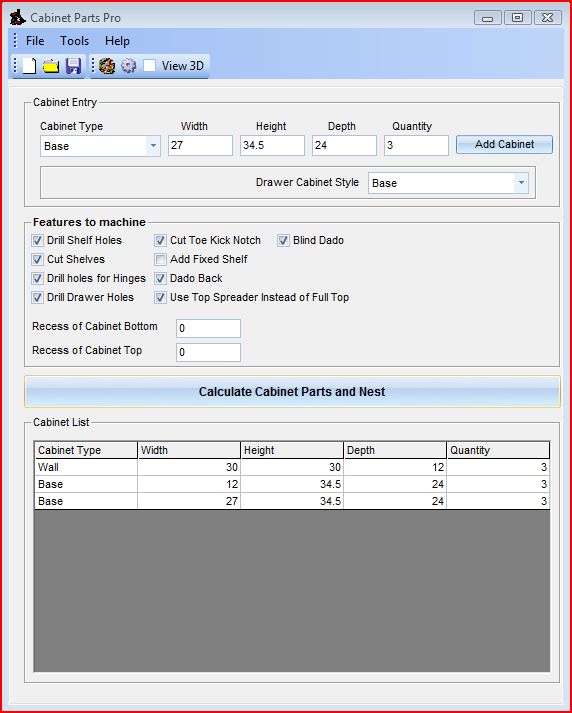The image size is (572, 713).
Task: Click the Open folder toolbar icon
Action: tap(51, 66)
